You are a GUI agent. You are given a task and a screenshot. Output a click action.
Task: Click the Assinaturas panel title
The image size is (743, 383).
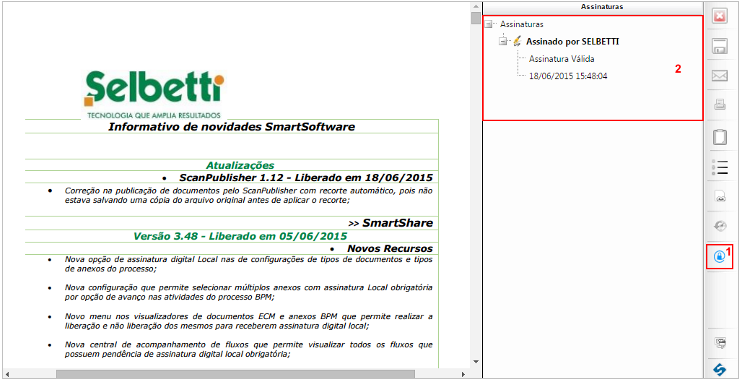(x=602, y=7)
